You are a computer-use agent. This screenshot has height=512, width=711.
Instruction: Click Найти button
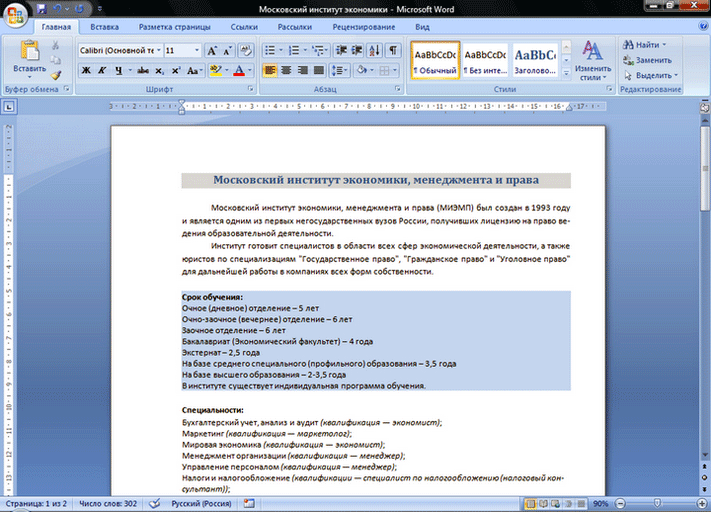coord(645,45)
